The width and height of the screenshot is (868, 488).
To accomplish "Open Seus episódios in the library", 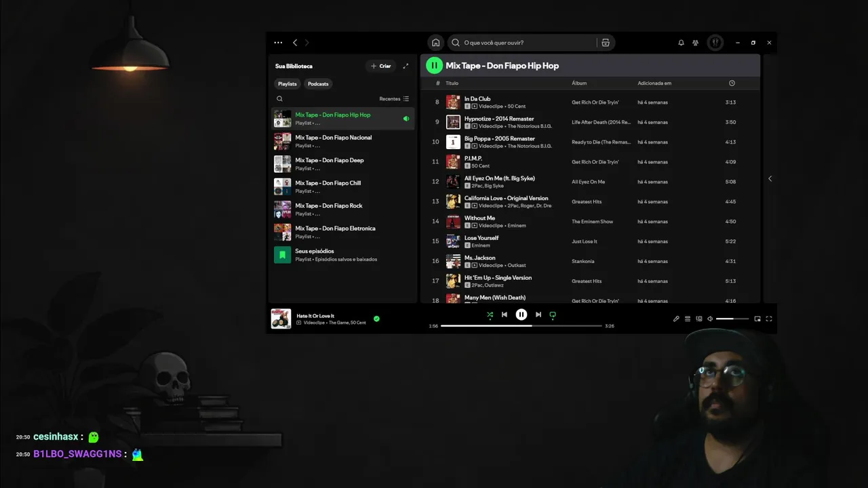I will 342,255.
